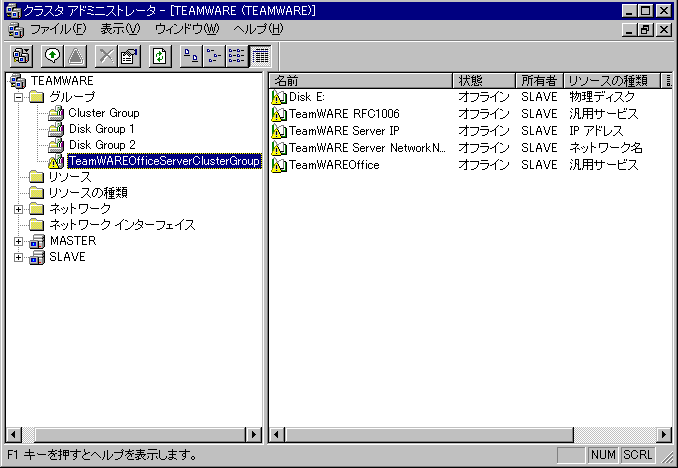
Task: Open the 表示(V) menu
Action: pos(120,29)
